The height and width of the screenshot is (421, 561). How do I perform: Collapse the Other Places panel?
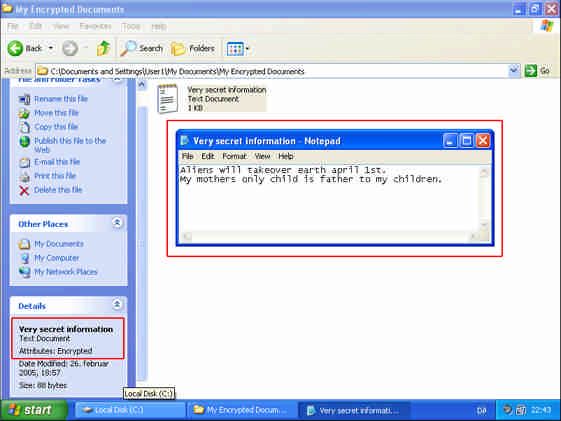[117, 223]
